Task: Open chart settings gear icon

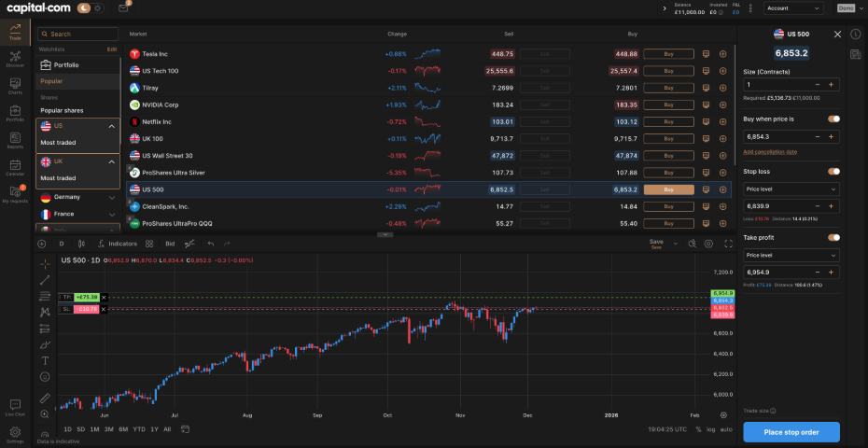Action: click(x=708, y=244)
